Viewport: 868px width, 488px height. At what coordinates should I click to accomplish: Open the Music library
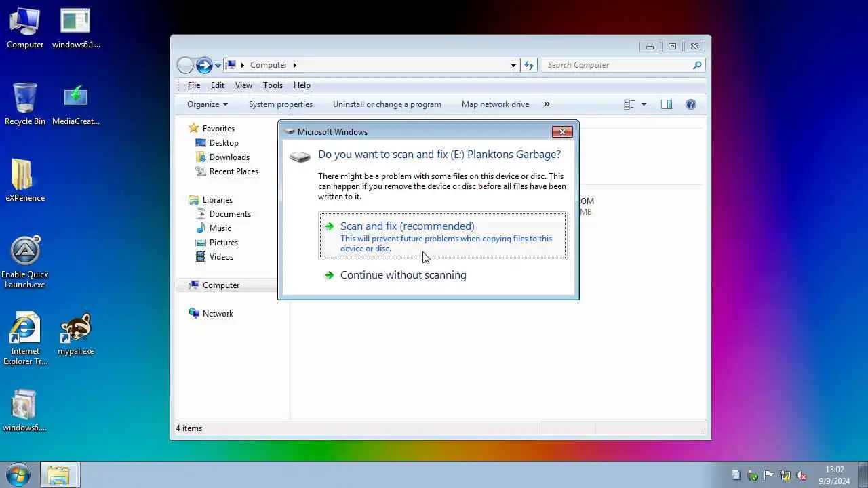[x=220, y=228]
